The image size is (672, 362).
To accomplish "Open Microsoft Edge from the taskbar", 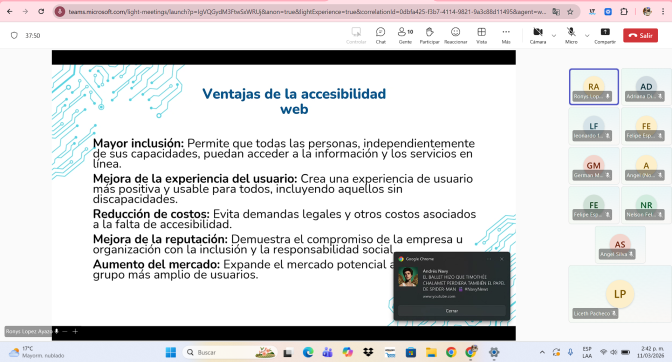I will pos(308,352).
